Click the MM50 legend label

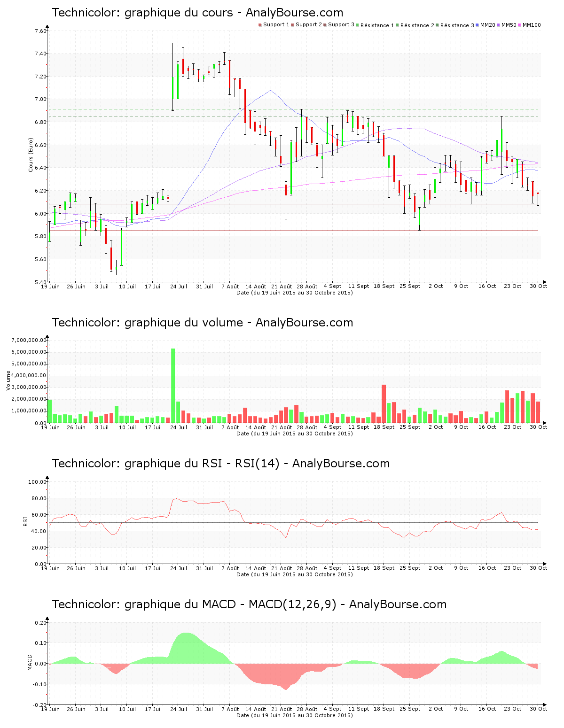[x=509, y=25]
